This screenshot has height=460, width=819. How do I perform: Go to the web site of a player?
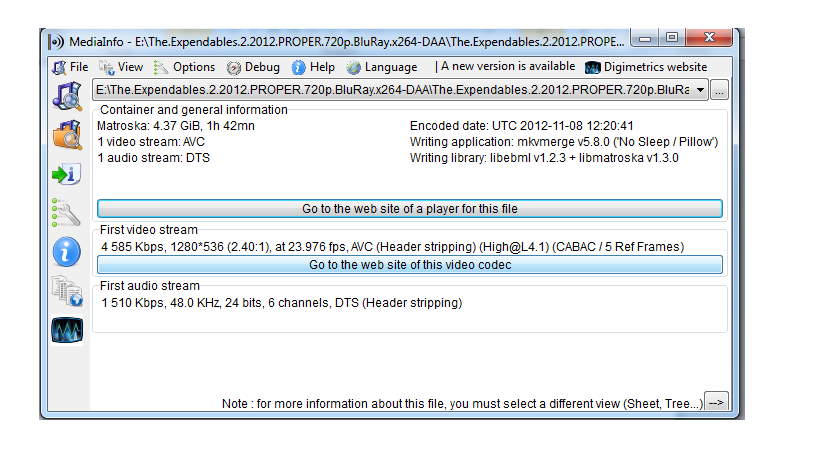[x=410, y=209]
